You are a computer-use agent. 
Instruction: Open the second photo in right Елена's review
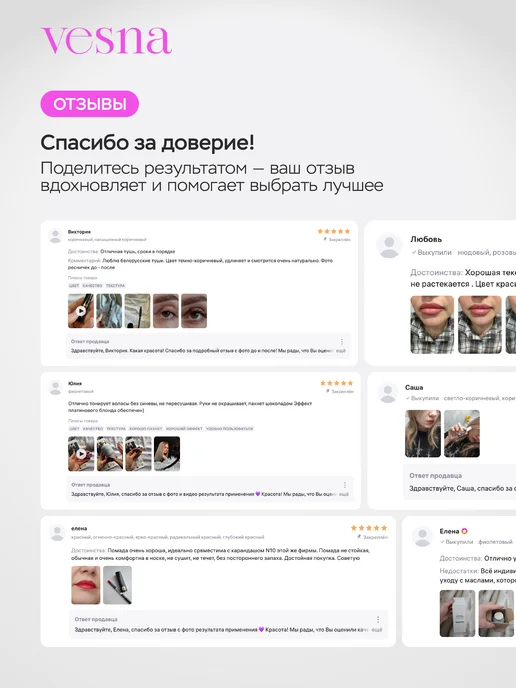(x=496, y=613)
